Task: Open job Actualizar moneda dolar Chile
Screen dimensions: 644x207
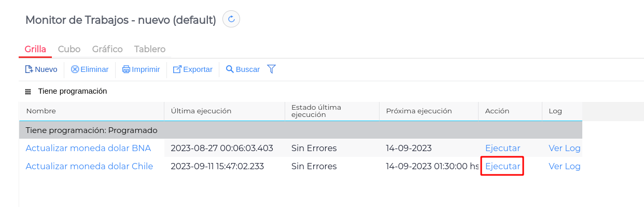Action: coord(89,166)
